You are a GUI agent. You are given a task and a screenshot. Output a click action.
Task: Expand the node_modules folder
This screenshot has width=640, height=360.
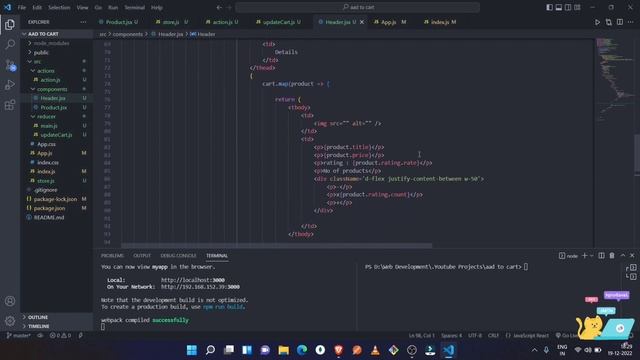click(x=56, y=43)
